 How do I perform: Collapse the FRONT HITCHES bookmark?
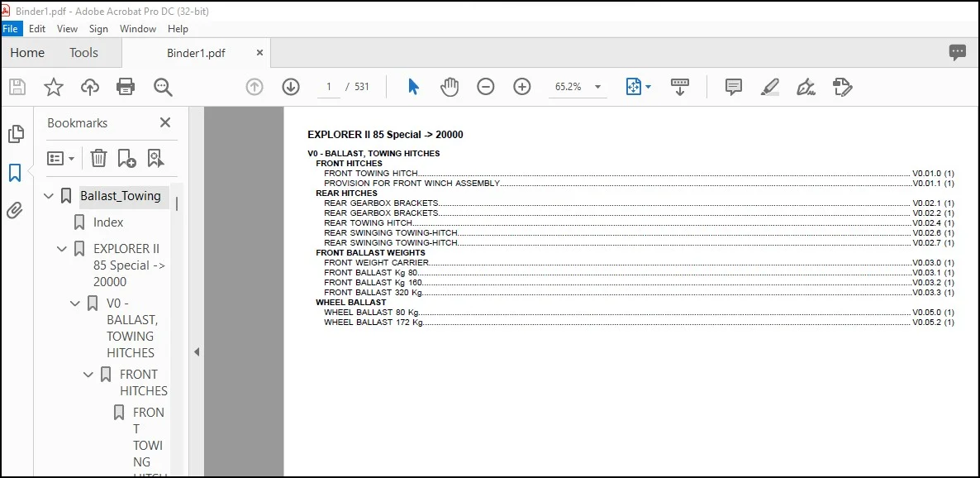(88, 375)
